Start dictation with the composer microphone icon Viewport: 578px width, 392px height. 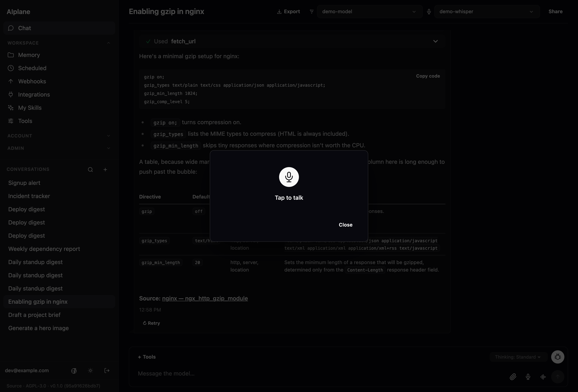click(x=528, y=377)
